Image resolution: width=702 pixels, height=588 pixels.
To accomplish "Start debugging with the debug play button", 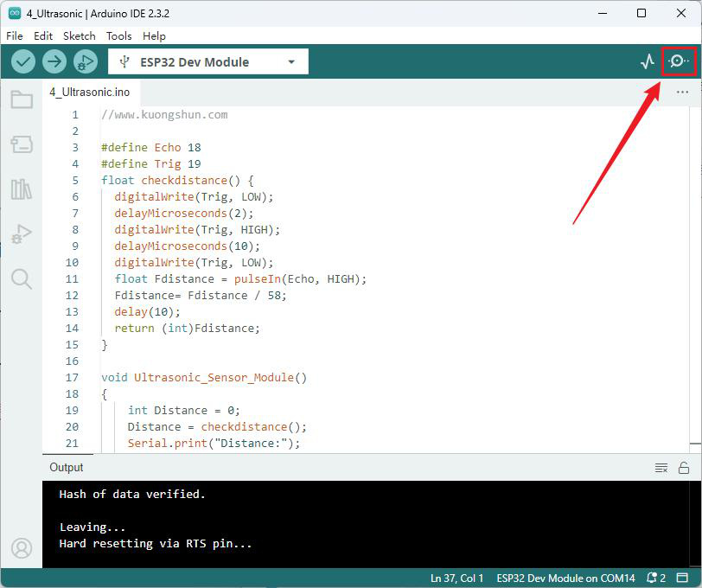I will 86,61.
